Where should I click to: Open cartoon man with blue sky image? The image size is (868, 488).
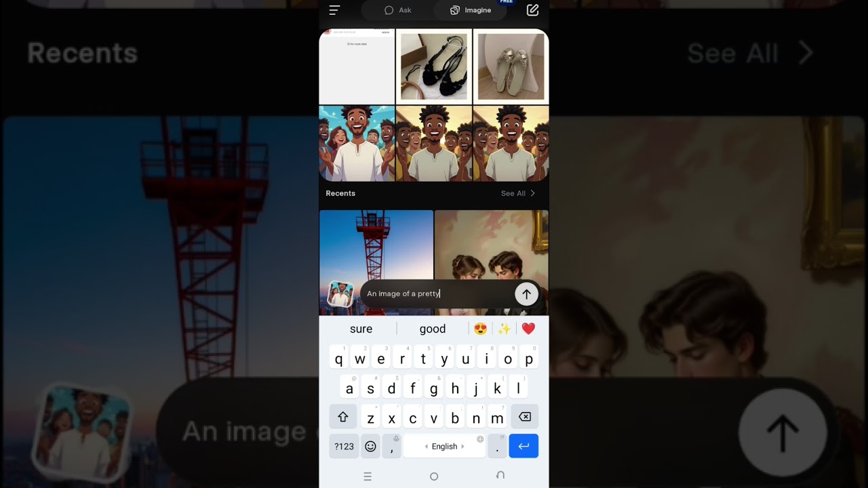[357, 143]
